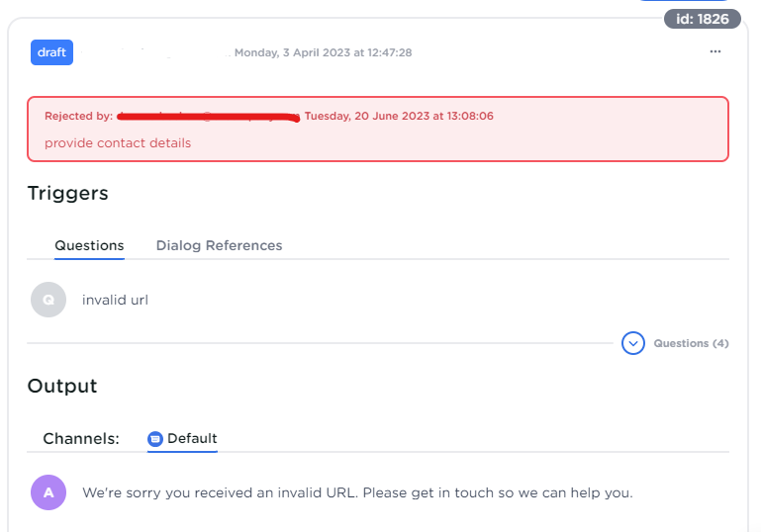Switch to the Questions tab
Screen dimensions: 761x532
89,245
